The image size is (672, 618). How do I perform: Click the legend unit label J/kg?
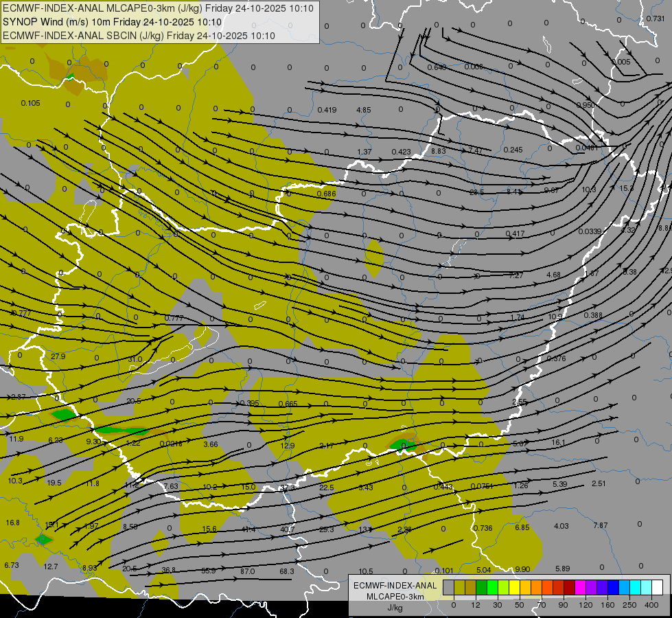pyautogui.click(x=395, y=608)
